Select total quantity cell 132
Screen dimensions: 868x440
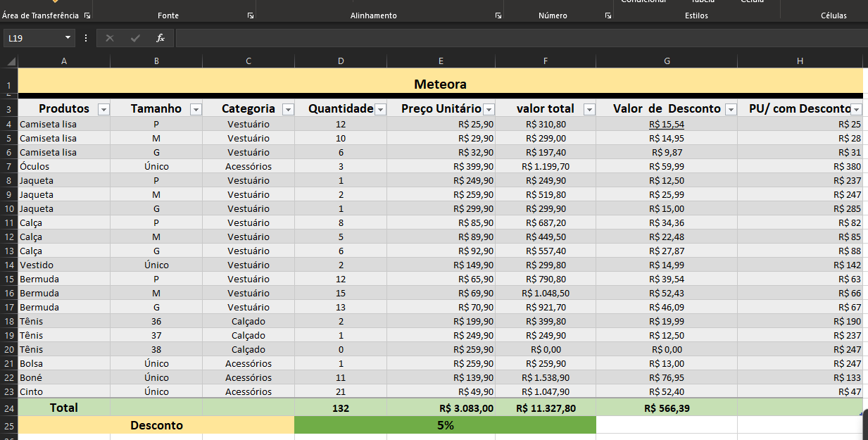click(x=341, y=408)
